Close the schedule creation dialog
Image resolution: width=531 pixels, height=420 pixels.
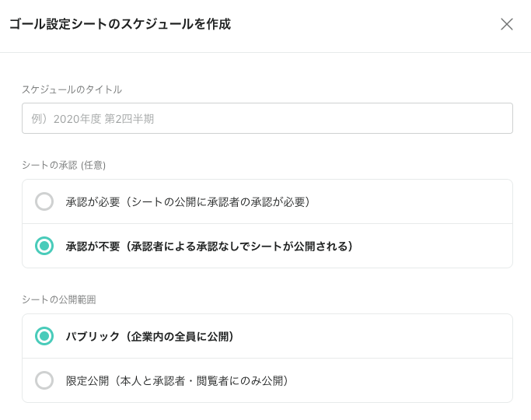tap(507, 24)
